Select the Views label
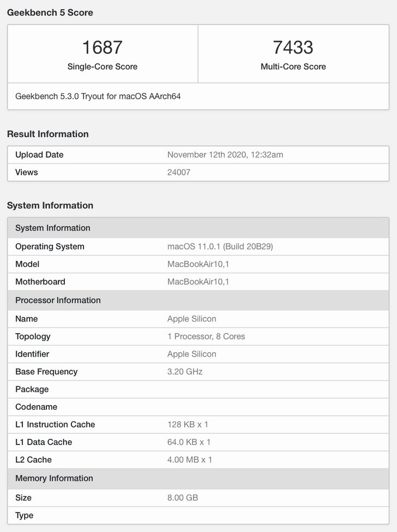Screen dimensions: 397x532 point(27,172)
